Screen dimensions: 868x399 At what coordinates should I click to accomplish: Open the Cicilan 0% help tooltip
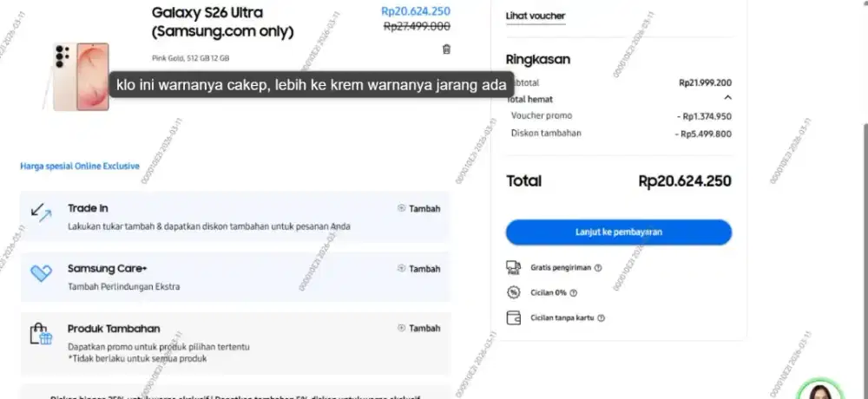click(574, 293)
